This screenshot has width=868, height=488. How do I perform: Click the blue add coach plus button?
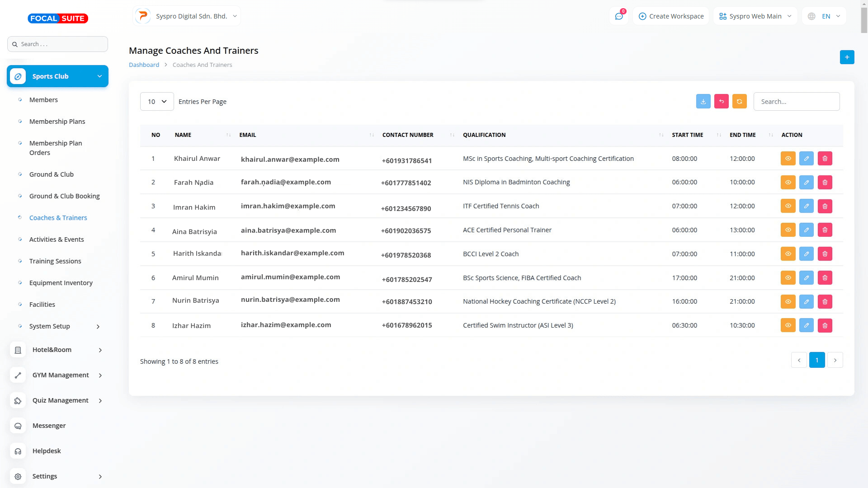847,57
